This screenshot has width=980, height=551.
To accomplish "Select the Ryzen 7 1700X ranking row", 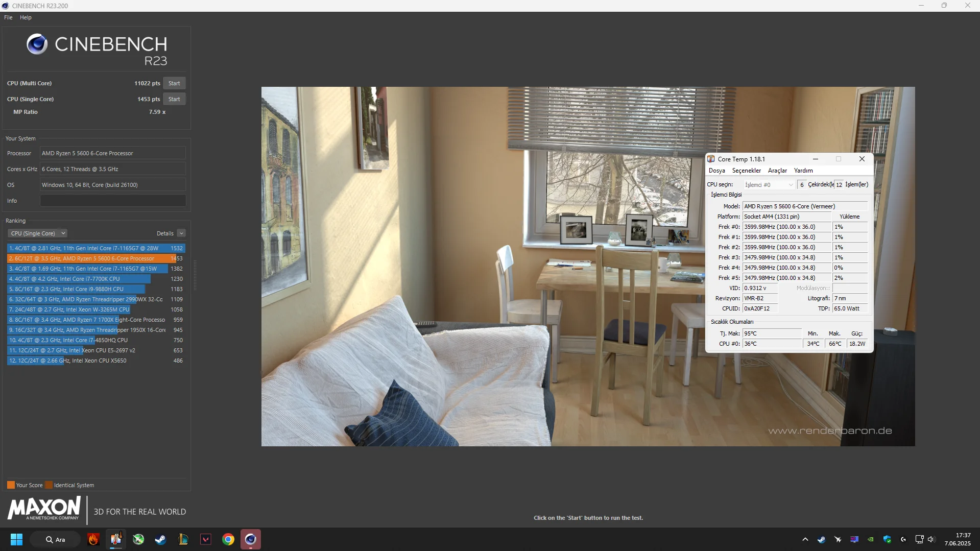I will click(96, 320).
